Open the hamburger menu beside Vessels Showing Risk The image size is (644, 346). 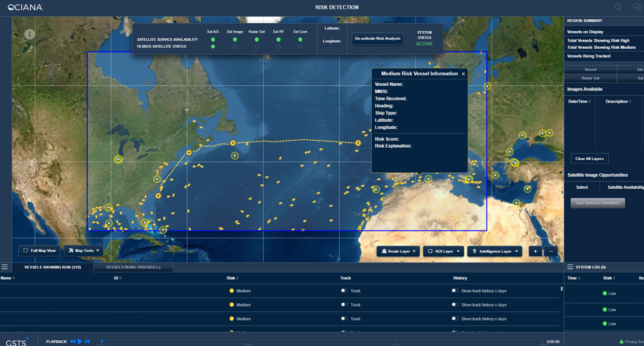click(x=5, y=267)
